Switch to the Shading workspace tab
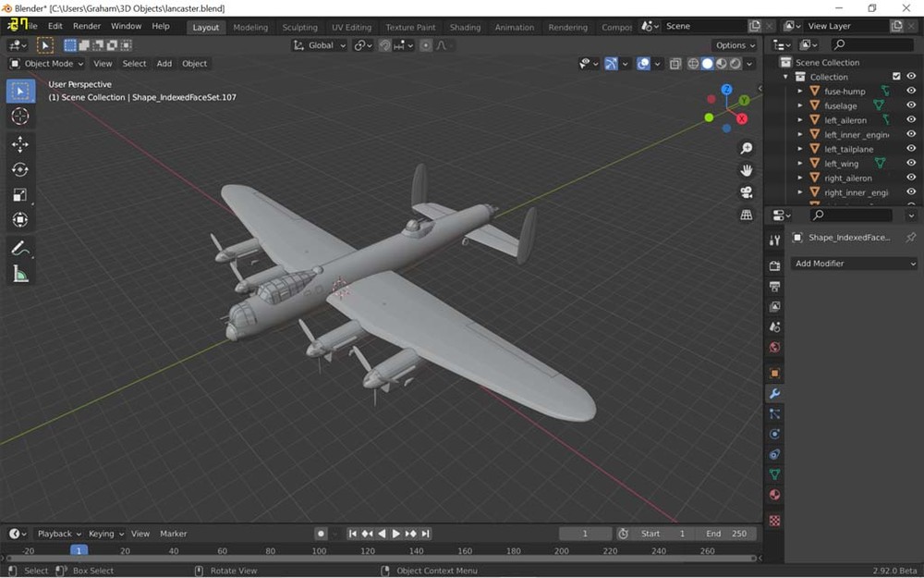 [465, 27]
